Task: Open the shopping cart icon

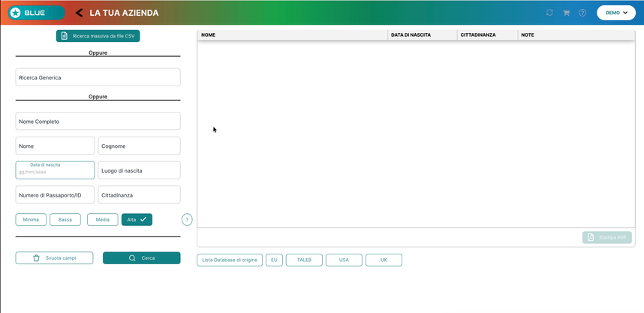Action: (566, 13)
